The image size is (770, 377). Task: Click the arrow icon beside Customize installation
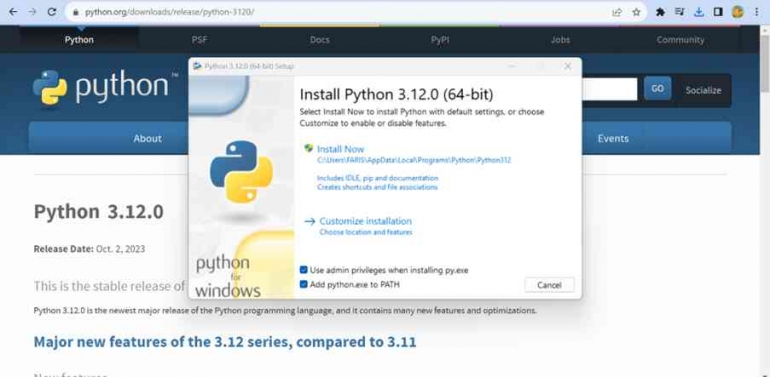click(309, 221)
